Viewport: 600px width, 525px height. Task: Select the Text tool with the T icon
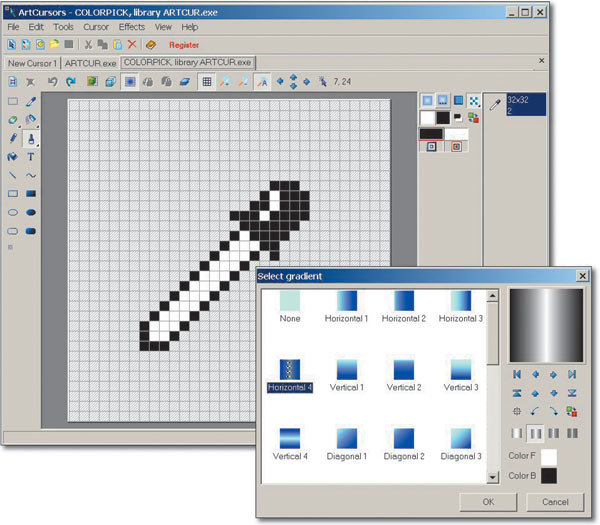[x=31, y=157]
